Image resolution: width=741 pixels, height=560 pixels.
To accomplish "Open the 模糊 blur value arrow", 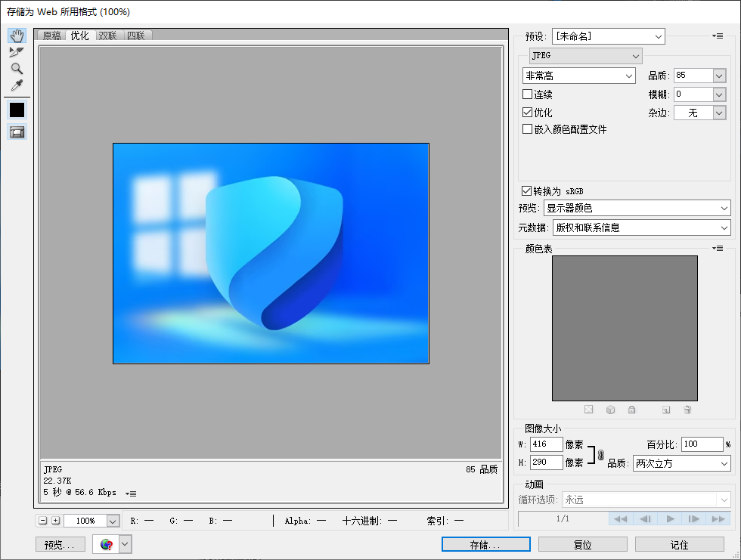I will [x=719, y=94].
